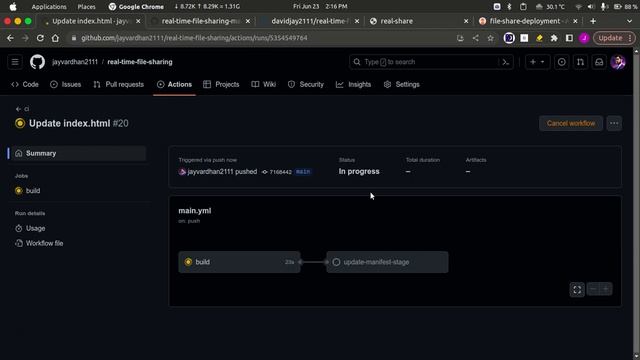Open the workflow run more options menu
Screen dimensions: 640x360
coord(614,123)
